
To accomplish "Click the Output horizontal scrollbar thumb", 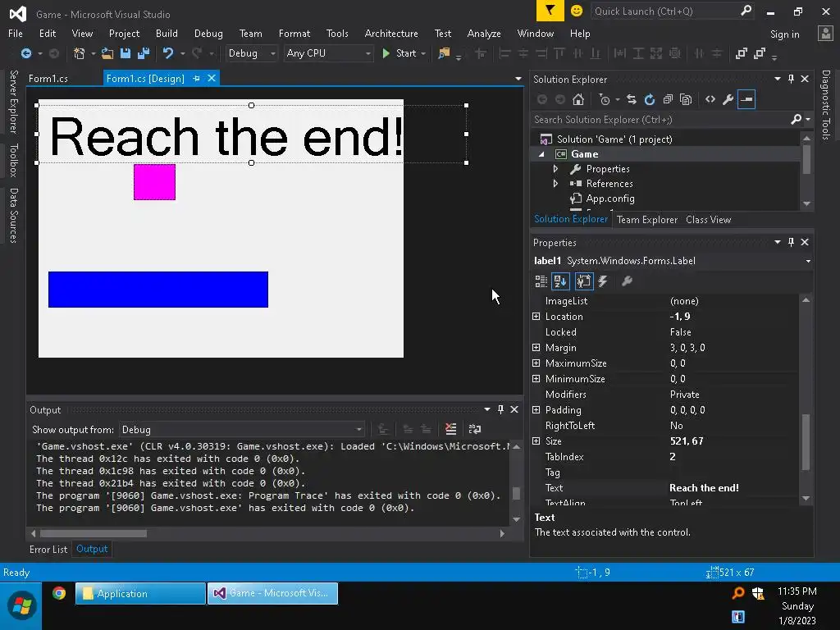I will point(94,533).
